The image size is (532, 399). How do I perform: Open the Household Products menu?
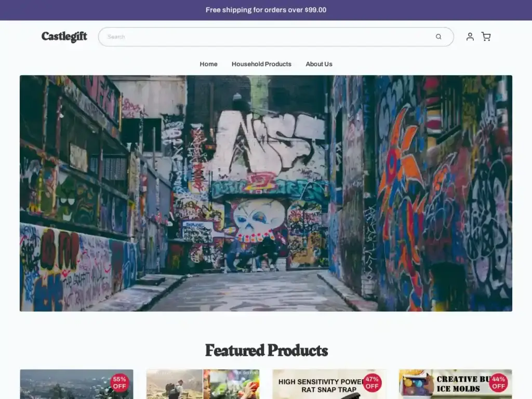coord(261,64)
